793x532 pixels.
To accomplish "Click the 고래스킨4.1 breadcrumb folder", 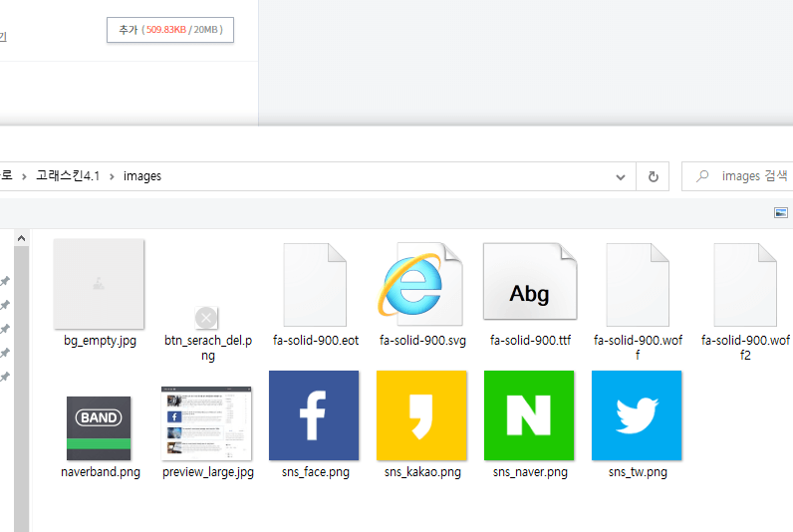I will tap(68, 176).
